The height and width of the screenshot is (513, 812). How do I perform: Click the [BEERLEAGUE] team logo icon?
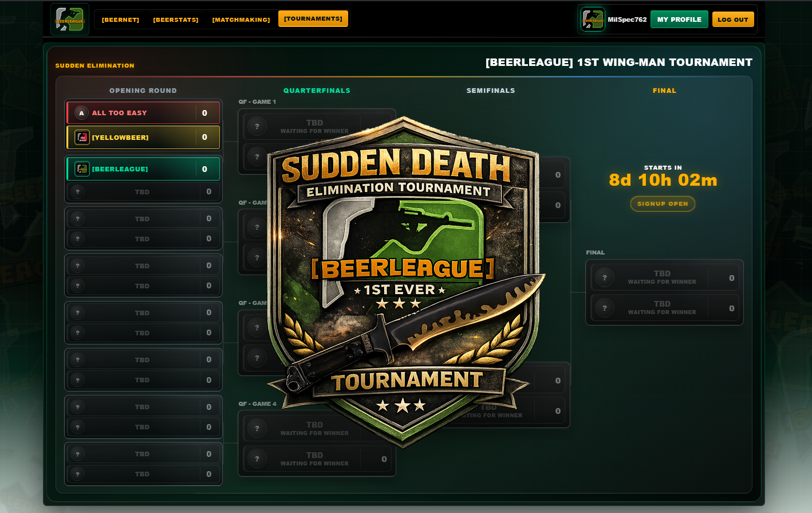point(82,169)
